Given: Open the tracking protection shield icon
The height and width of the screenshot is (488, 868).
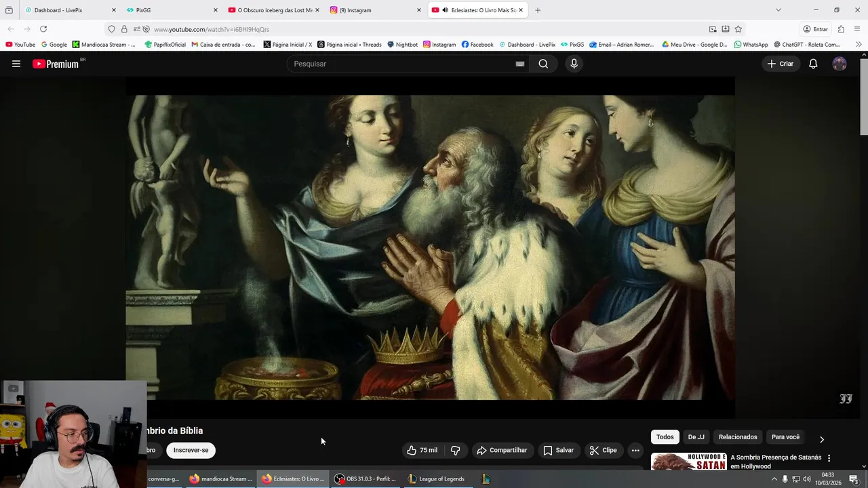Looking at the screenshot, I should click(x=112, y=29).
